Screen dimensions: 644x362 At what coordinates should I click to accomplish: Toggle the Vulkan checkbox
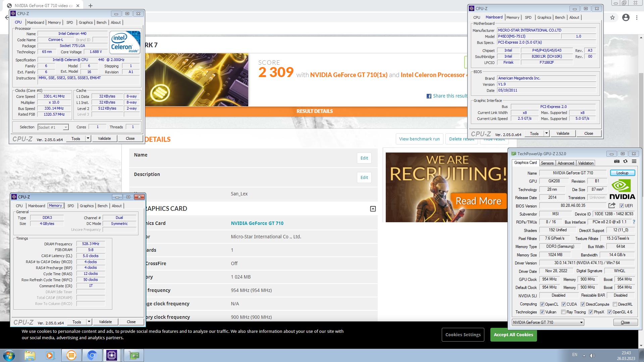pos(542,312)
